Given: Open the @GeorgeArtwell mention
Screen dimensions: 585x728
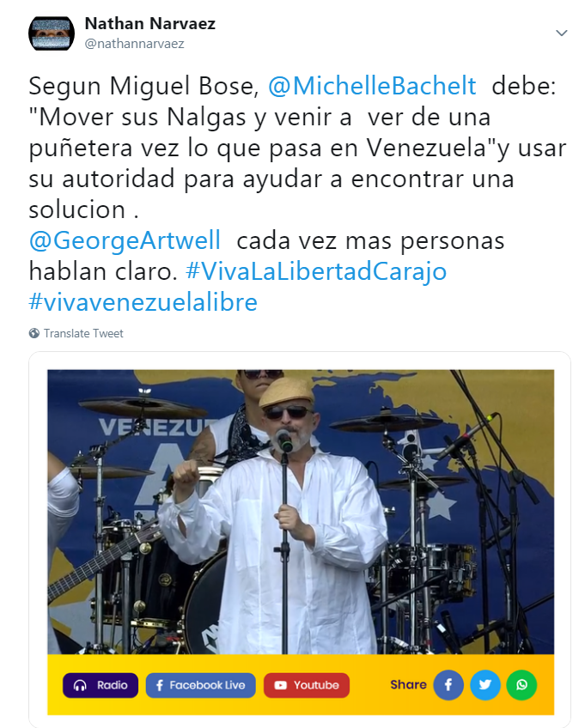Looking at the screenshot, I should 125,240.
